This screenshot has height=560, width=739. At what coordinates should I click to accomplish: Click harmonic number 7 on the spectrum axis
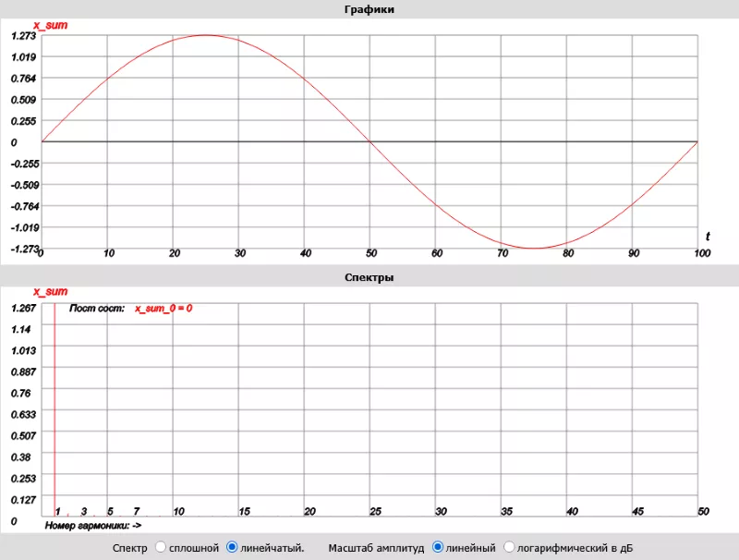click(x=136, y=512)
